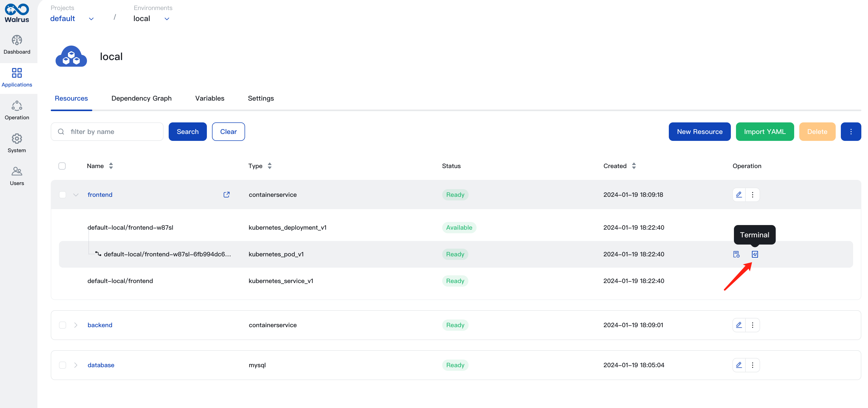Click the Search button
This screenshot has height=408, width=868.
point(188,131)
